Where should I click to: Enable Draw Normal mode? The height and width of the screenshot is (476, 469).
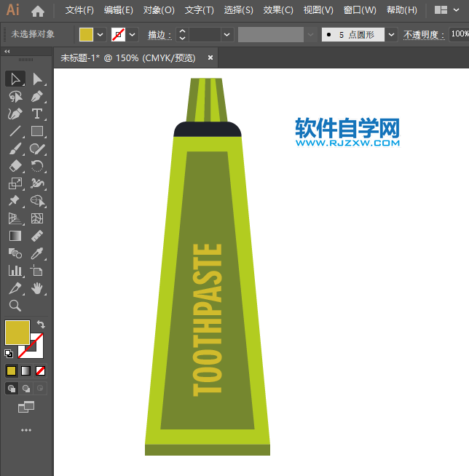(x=12, y=388)
